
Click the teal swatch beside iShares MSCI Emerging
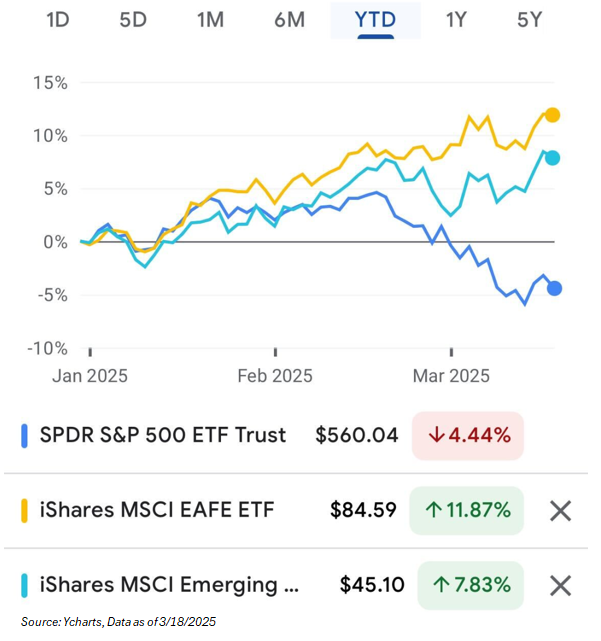tap(24, 586)
